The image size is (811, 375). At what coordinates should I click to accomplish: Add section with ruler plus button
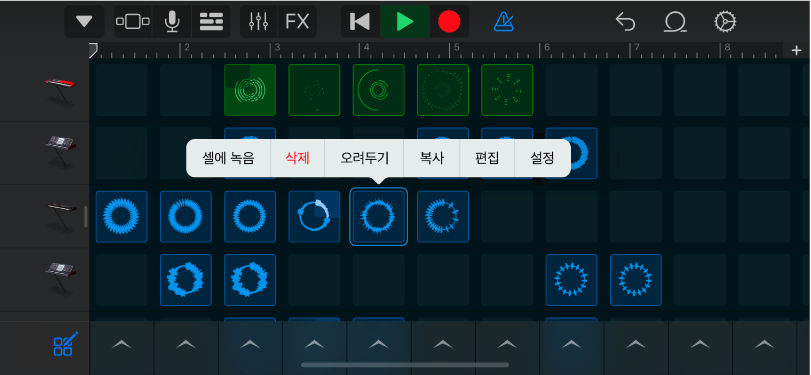[797, 50]
